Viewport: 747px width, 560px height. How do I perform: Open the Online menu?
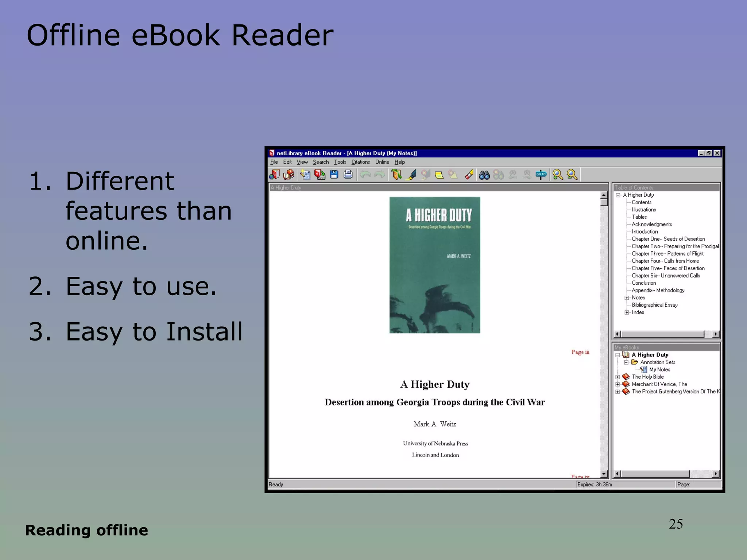(382, 162)
